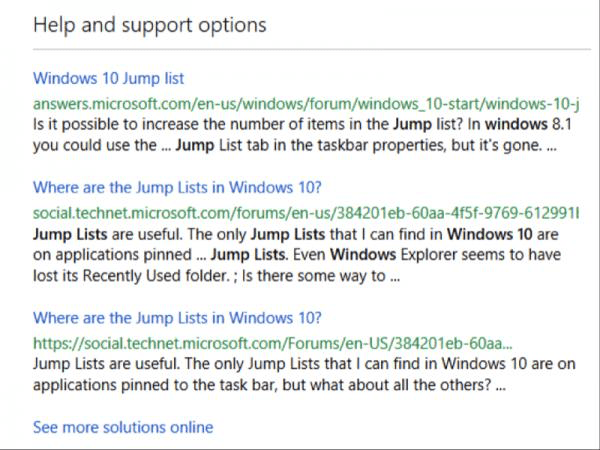Open social.technet.microsoft.com/forums/en-us URL
Image resolution: width=600 pixels, height=450 pixels.
click(306, 213)
